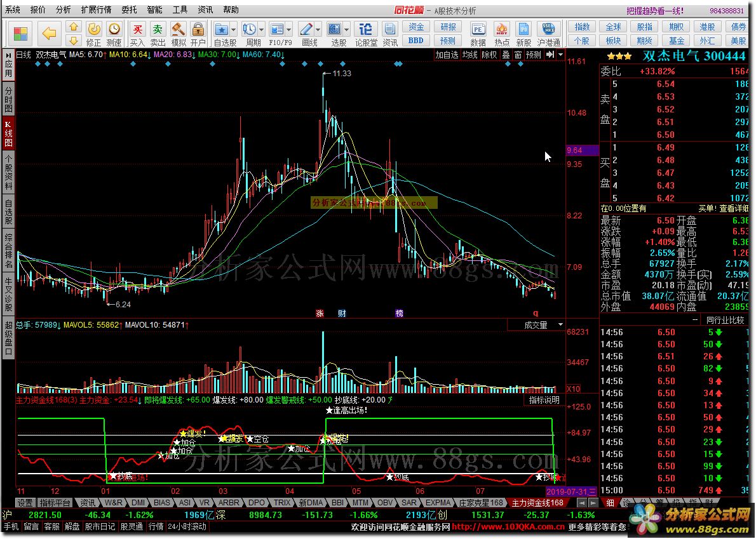Toggle the 除权 ex-rights adjustment
This screenshot has height=539, width=756.
click(x=489, y=55)
